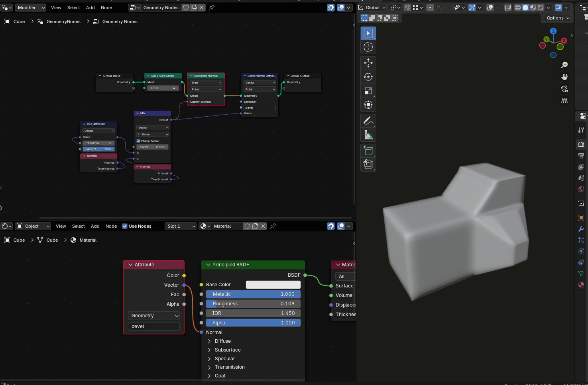Viewport: 588px width, 385px height.
Task: Open the Global transform orientation dropdown
Action: click(x=372, y=8)
